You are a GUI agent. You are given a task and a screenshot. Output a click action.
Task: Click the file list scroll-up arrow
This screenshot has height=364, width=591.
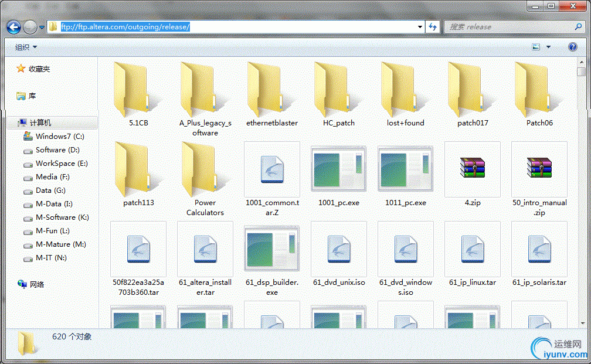[581, 62]
